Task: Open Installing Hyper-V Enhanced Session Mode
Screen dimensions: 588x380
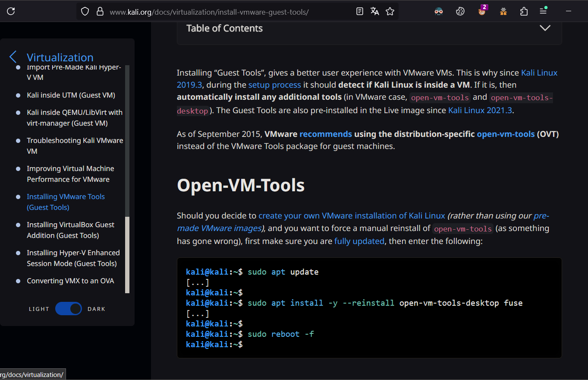Action: click(x=73, y=258)
